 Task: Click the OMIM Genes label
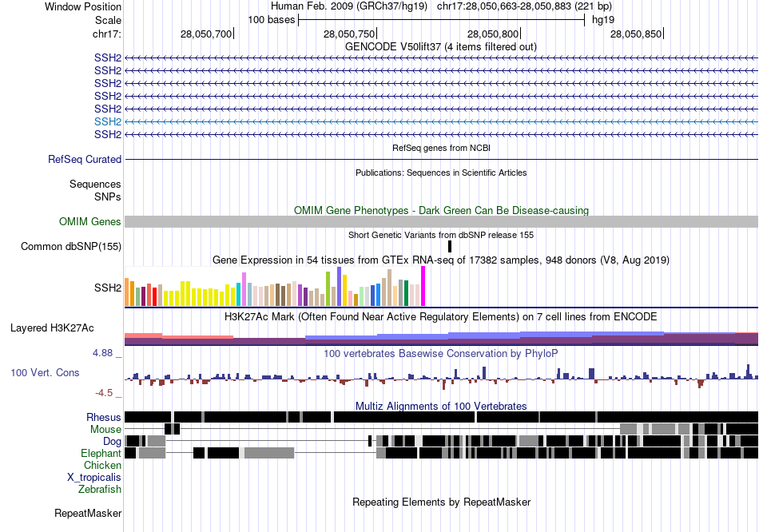(x=89, y=222)
